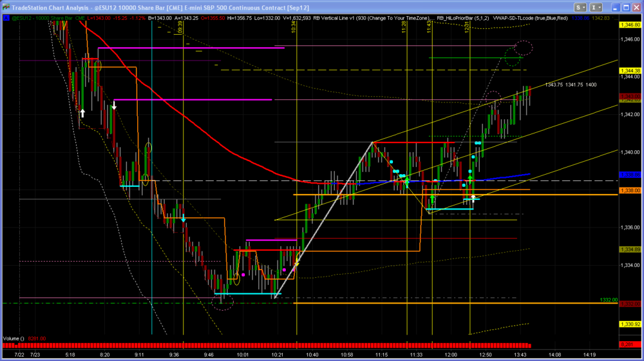
Task: Minimize the Chart Analysis window
Action: [615, 7]
